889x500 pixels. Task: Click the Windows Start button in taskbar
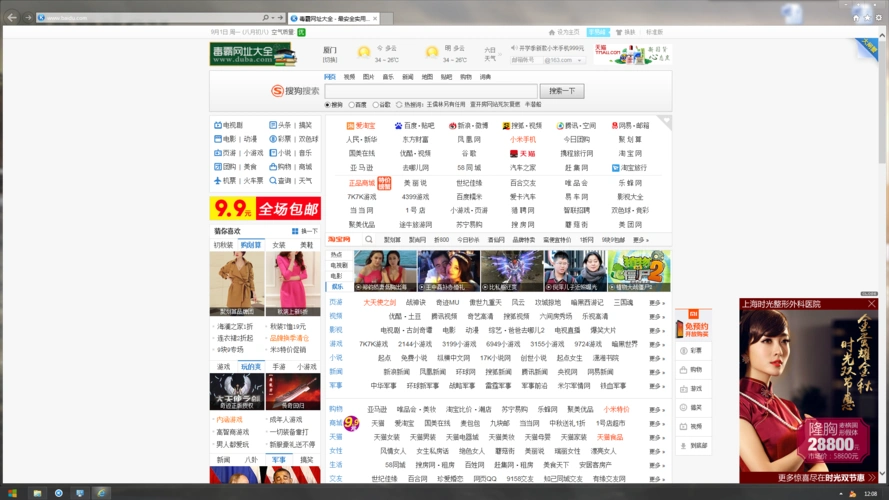(x=12, y=493)
